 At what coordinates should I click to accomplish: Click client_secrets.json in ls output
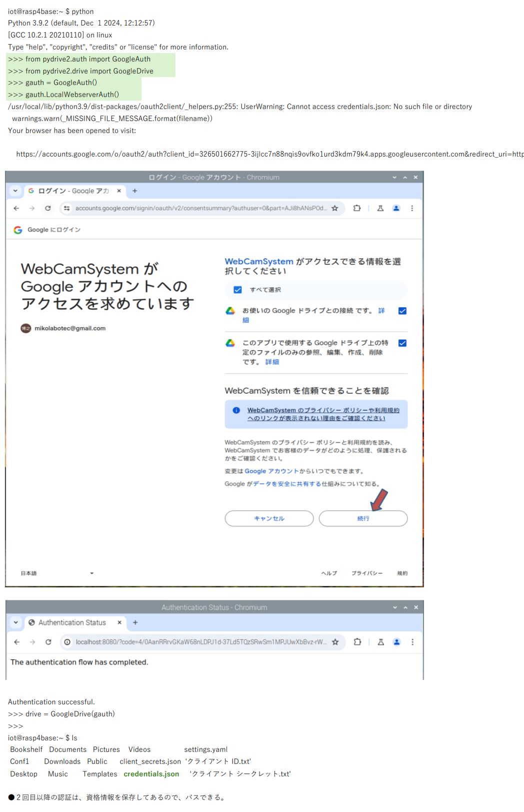(x=150, y=761)
